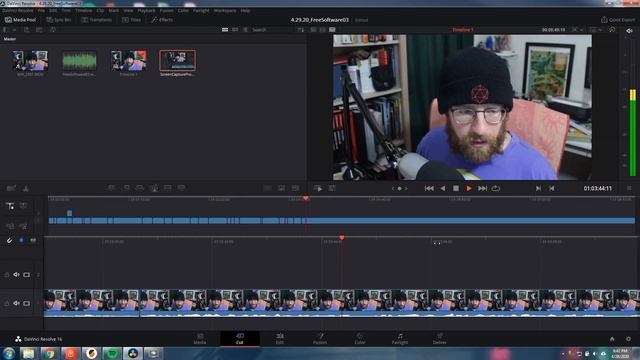Jump to the first frame
Screen dimensions: 640x360
pyautogui.click(x=429, y=188)
